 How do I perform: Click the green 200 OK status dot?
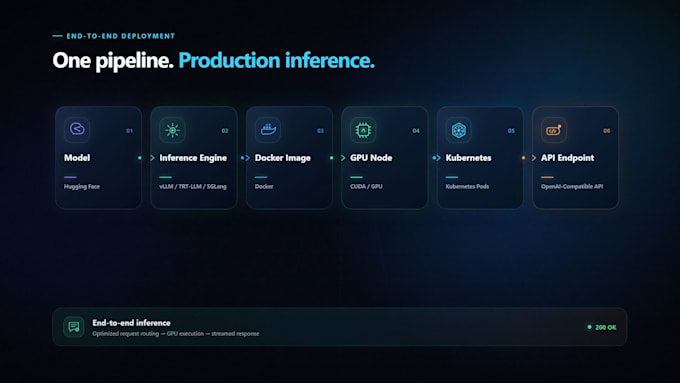pyautogui.click(x=589, y=327)
